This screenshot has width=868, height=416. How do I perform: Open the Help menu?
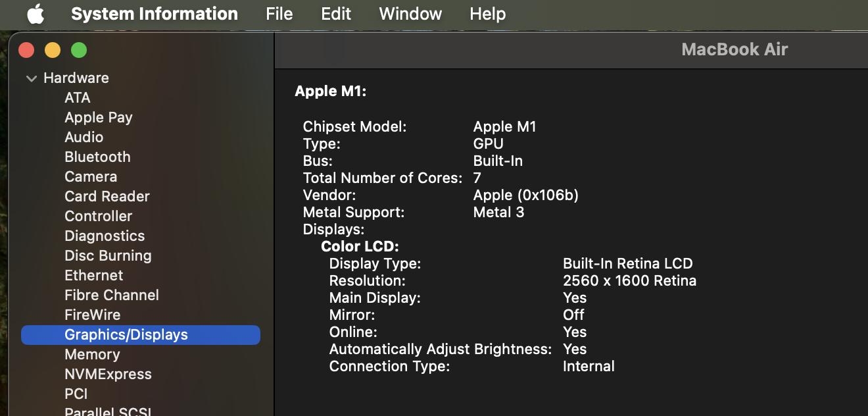487,14
